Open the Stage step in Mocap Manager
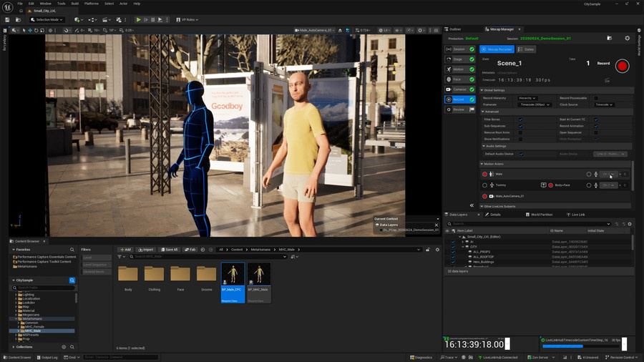Image resolution: width=644 pixels, height=362 pixels. [x=459, y=59]
